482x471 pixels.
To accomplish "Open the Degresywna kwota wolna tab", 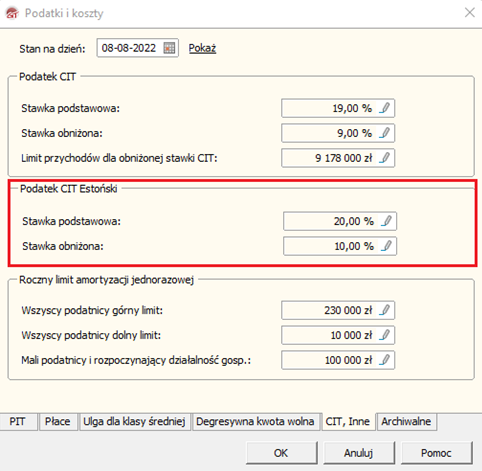I will click(255, 422).
